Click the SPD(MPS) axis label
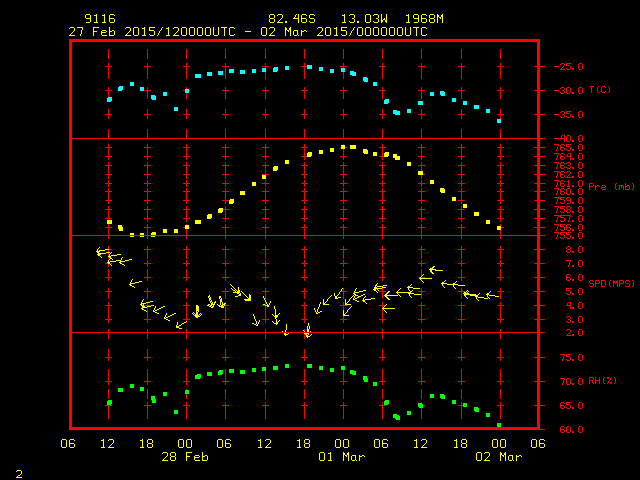Image resolution: width=640 pixels, height=480 pixels. (611, 283)
